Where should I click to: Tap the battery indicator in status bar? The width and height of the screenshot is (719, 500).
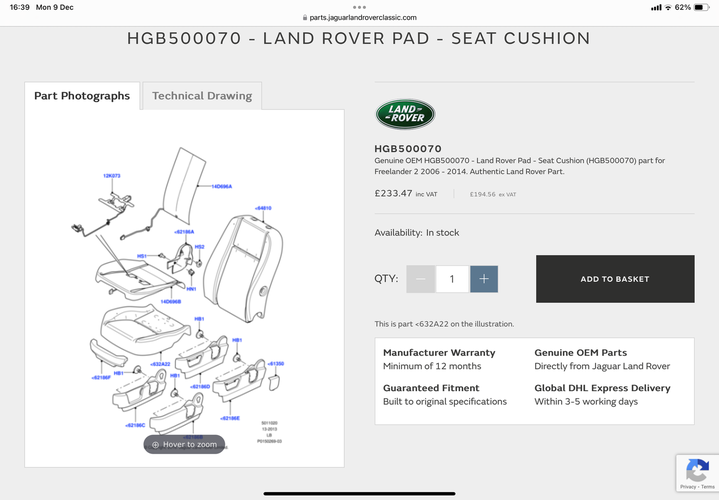click(702, 7)
